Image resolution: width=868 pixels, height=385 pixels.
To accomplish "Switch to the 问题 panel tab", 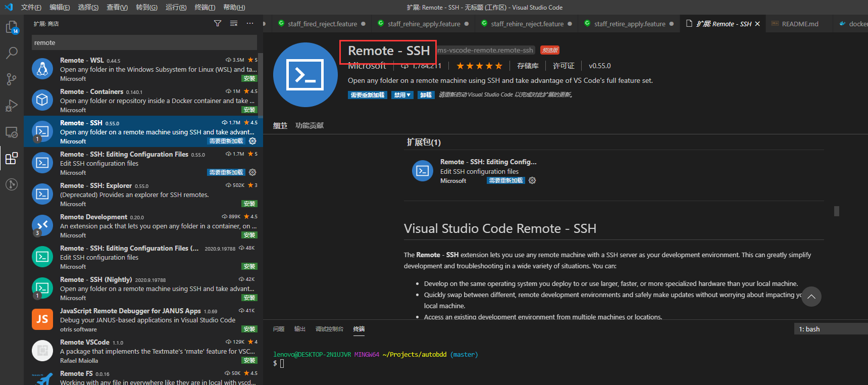I will click(x=279, y=329).
